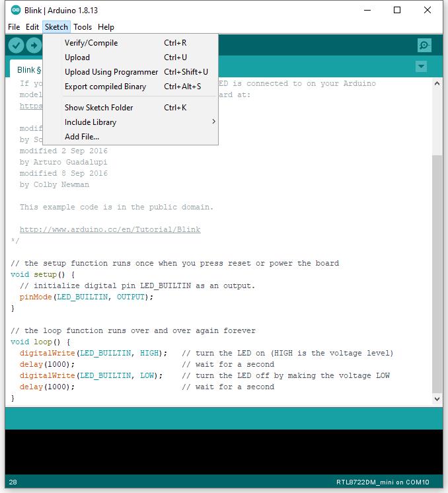The image size is (448, 493).
Task: Click 'RTL8722DM_mini on COM10' board status
Action: tap(383, 482)
